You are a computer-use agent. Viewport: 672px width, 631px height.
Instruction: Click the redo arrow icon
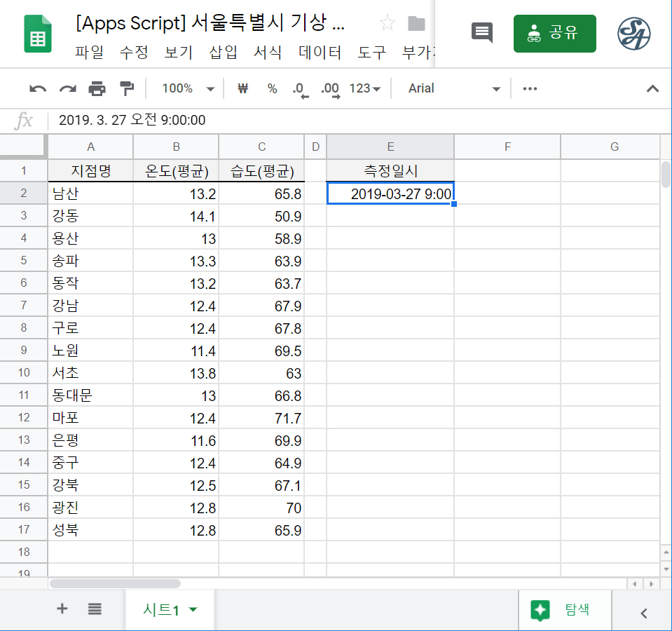point(67,88)
